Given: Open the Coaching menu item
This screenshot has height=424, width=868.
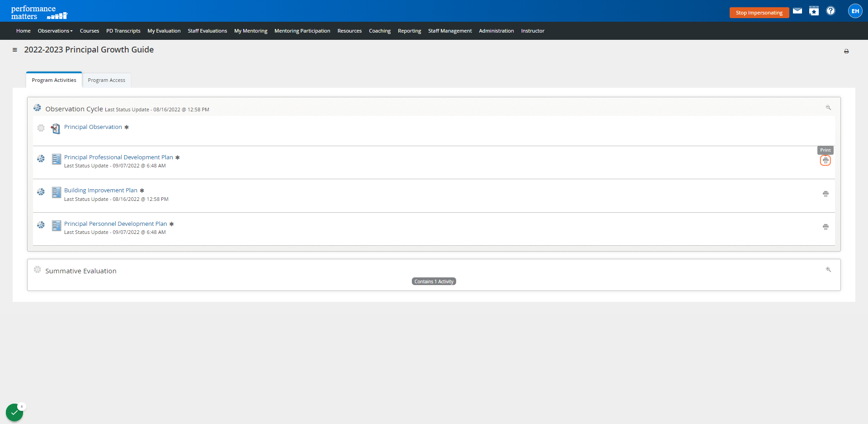Looking at the screenshot, I should click(x=380, y=31).
